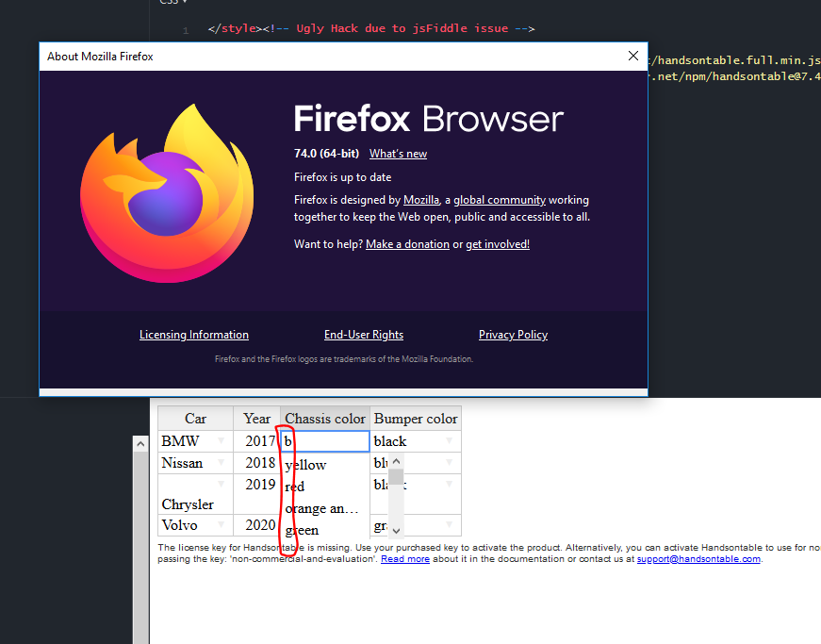The height and width of the screenshot is (644, 821).
Task: Click the result pane scroll up arrow
Action: tap(140, 444)
